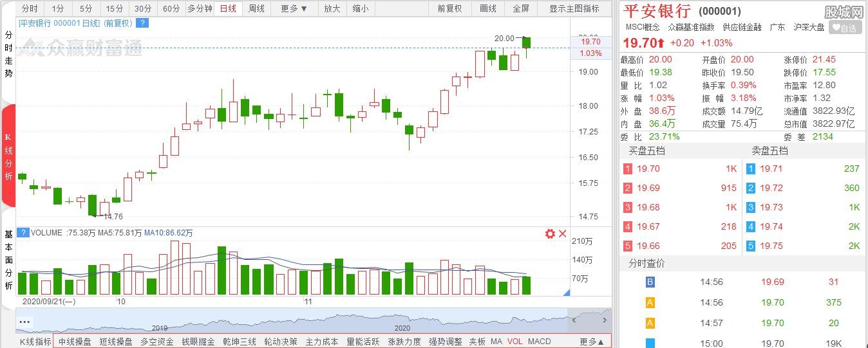Image resolution: width=868 pixels, height=348 pixels.
Task: Toggle the 多空资金 indicator
Action: click(157, 342)
